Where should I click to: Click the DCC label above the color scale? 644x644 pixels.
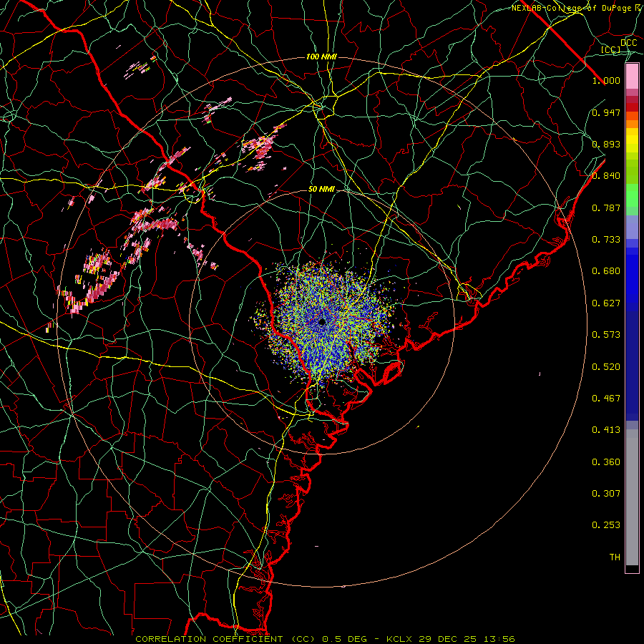coord(629,43)
